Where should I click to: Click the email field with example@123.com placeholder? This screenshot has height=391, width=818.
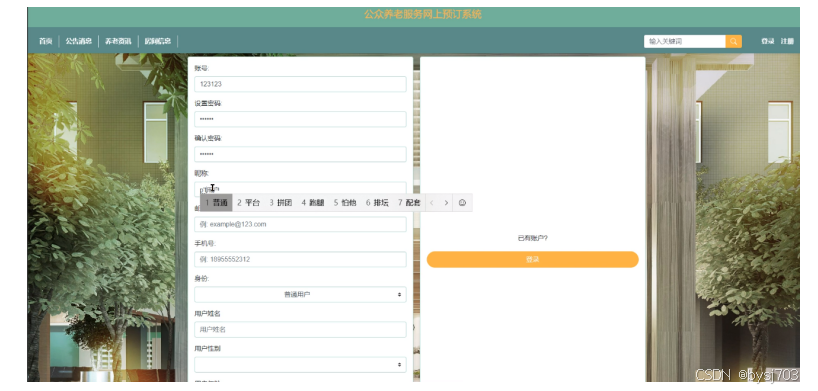pos(300,224)
